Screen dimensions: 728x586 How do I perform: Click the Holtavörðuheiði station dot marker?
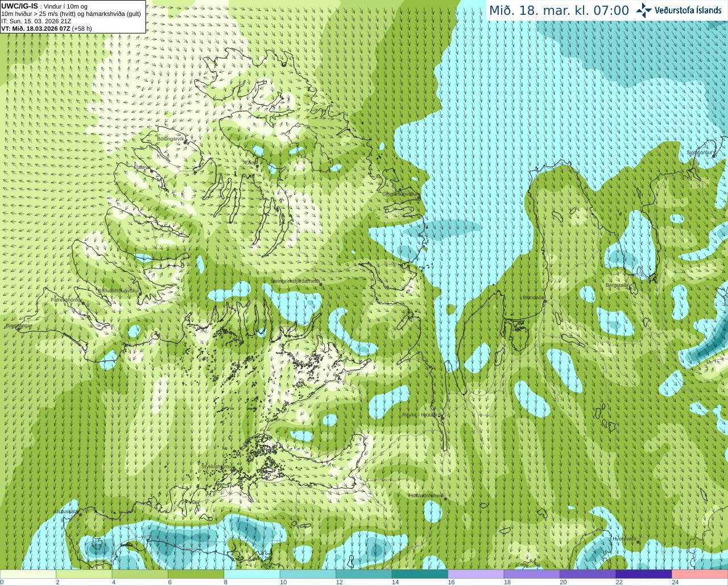[445, 499]
